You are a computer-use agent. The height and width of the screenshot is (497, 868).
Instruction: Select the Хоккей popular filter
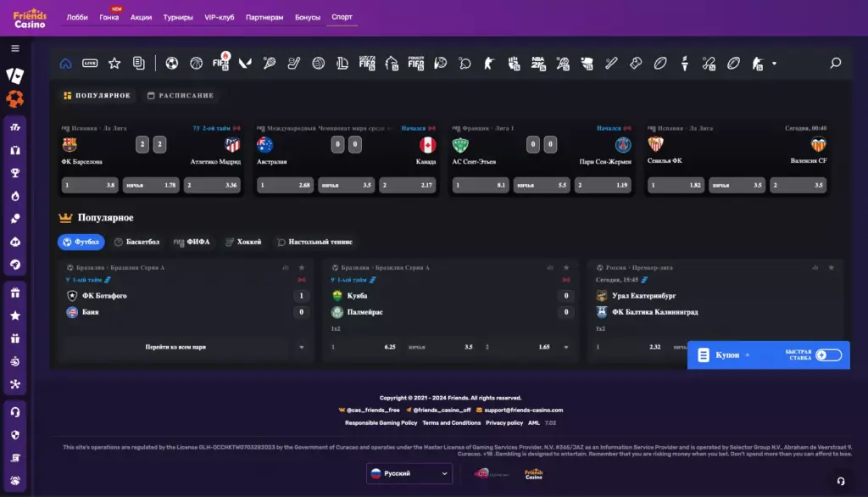click(243, 242)
